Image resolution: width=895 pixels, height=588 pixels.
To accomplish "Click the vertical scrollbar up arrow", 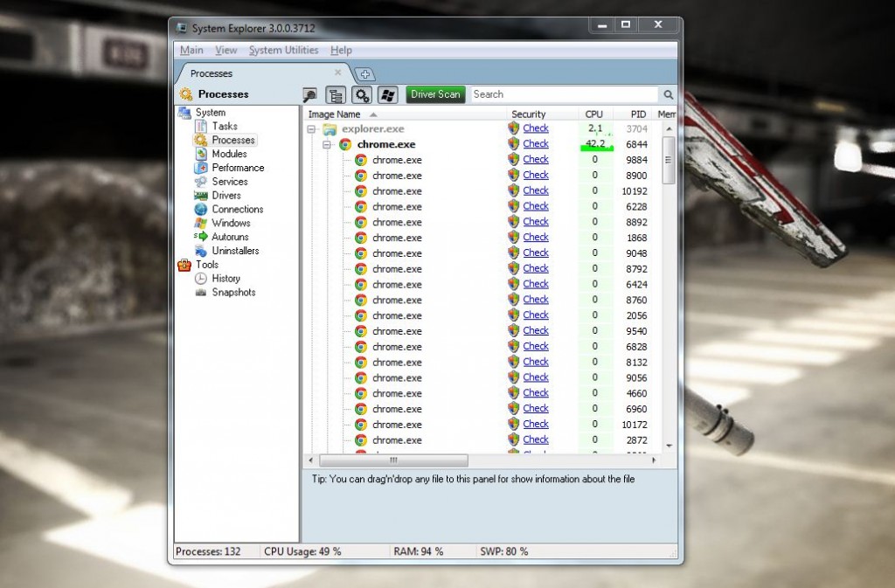I will [x=669, y=129].
